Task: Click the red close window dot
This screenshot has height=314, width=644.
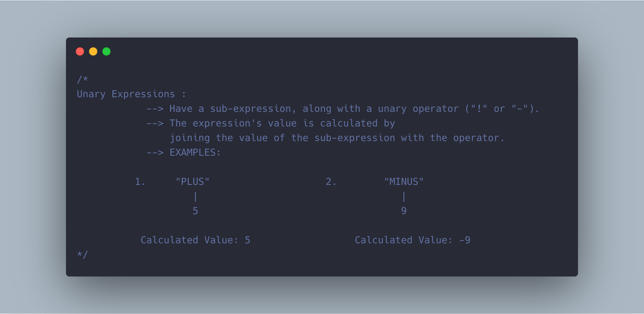Action: [x=80, y=51]
